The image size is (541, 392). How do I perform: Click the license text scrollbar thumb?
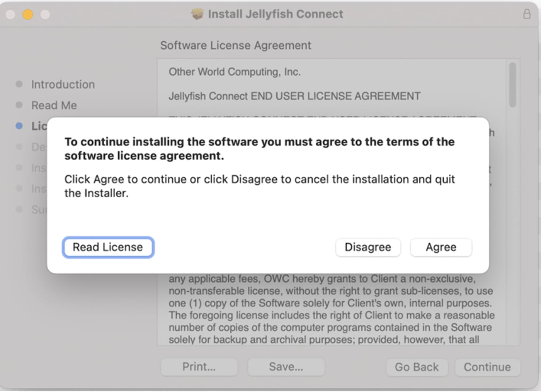[x=512, y=85]
